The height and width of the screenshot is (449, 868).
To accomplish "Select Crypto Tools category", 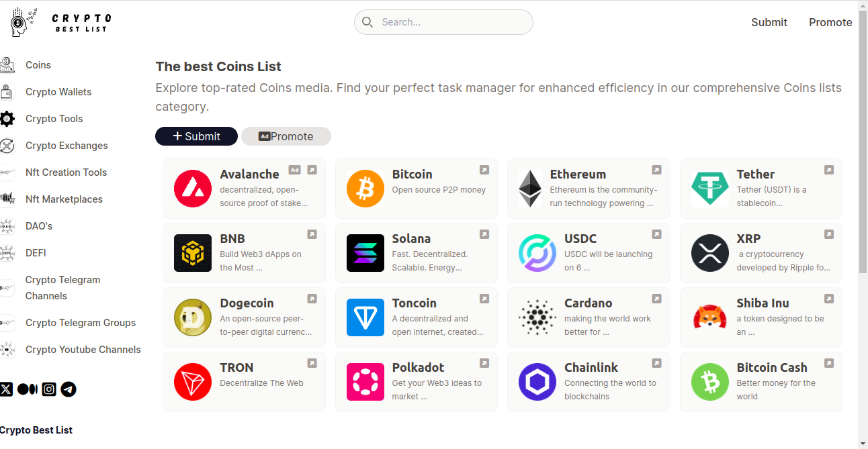I will [54, 119].
